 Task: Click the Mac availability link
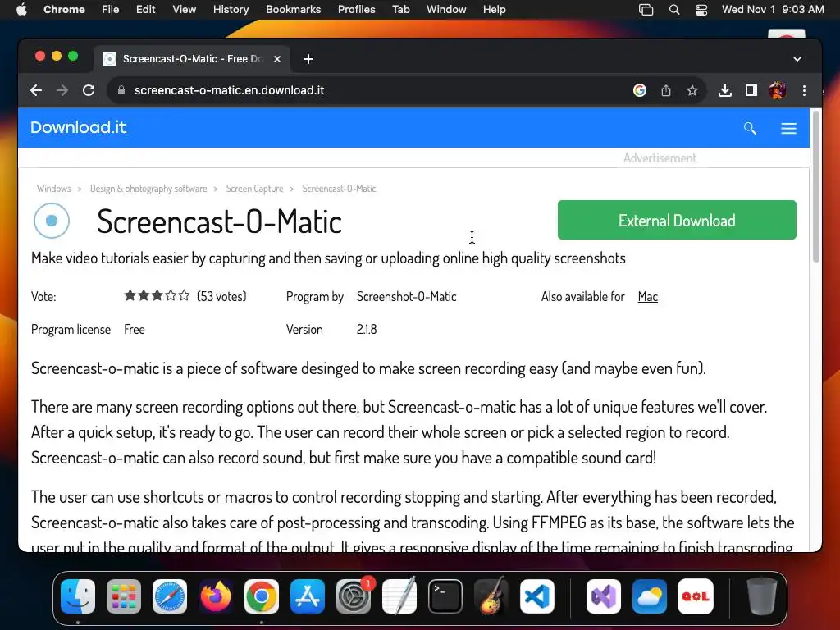click(648, 297)
